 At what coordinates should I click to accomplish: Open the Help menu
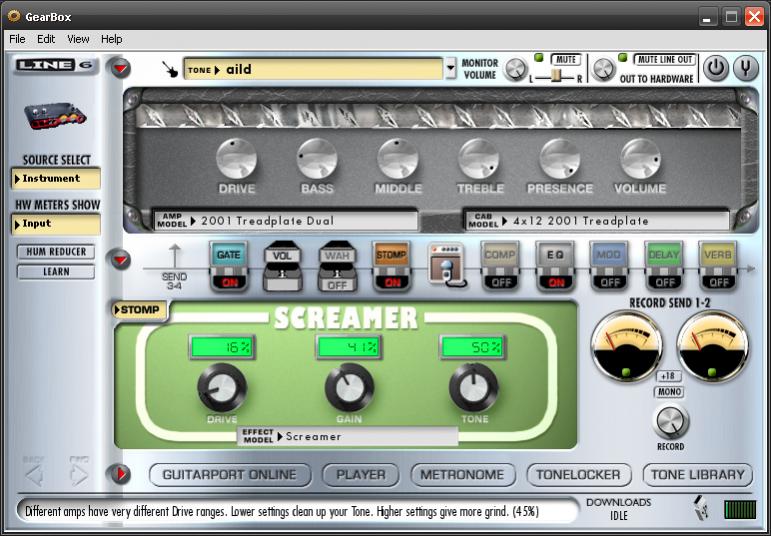click(112, 39)
